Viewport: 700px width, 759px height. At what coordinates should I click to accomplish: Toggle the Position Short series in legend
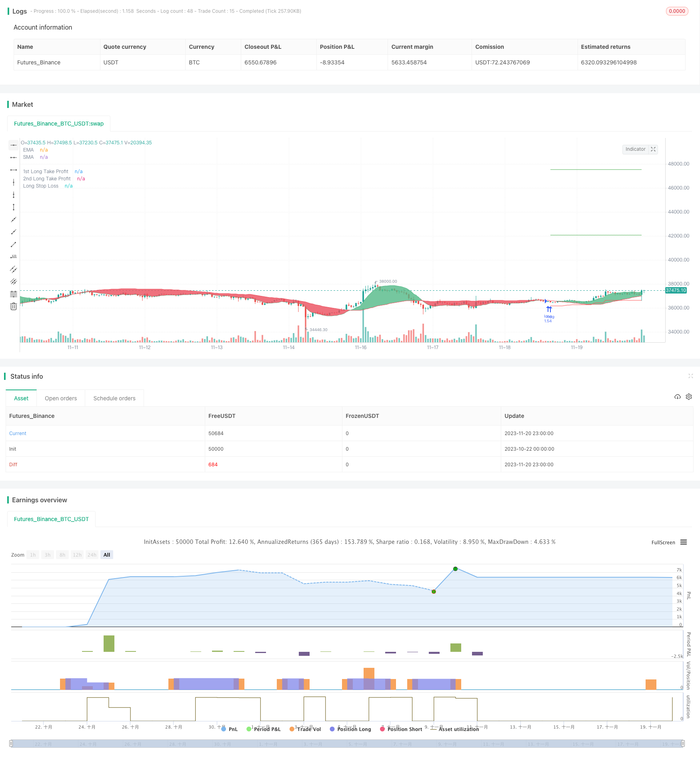[401, 729]
